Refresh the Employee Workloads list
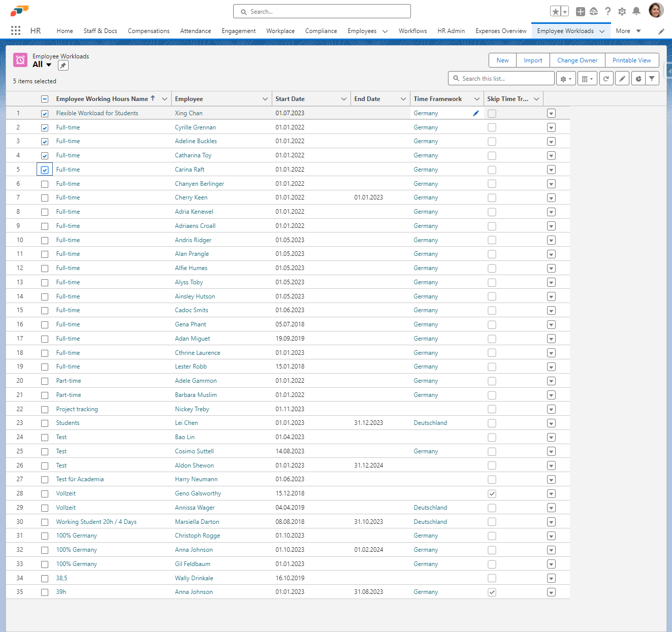The image size is (672, 632). [606, 78]
